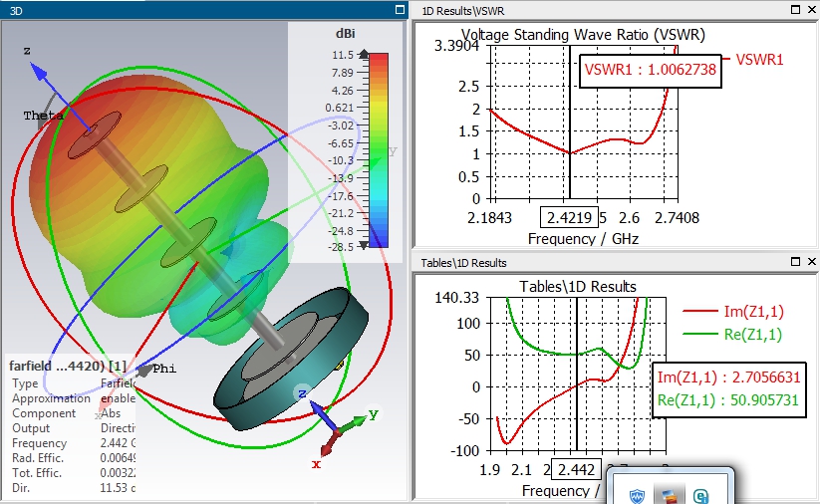Select the impedance axis marker value 2.442
The image size is (820, 504).
pos(576,469)
